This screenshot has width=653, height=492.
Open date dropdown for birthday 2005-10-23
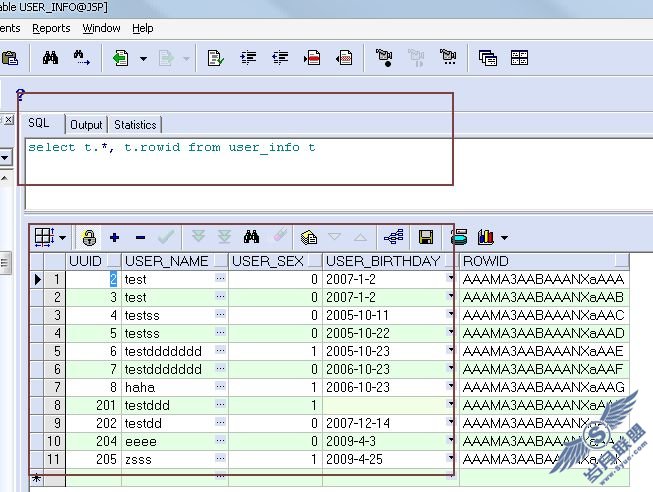[x=451, y=350]
